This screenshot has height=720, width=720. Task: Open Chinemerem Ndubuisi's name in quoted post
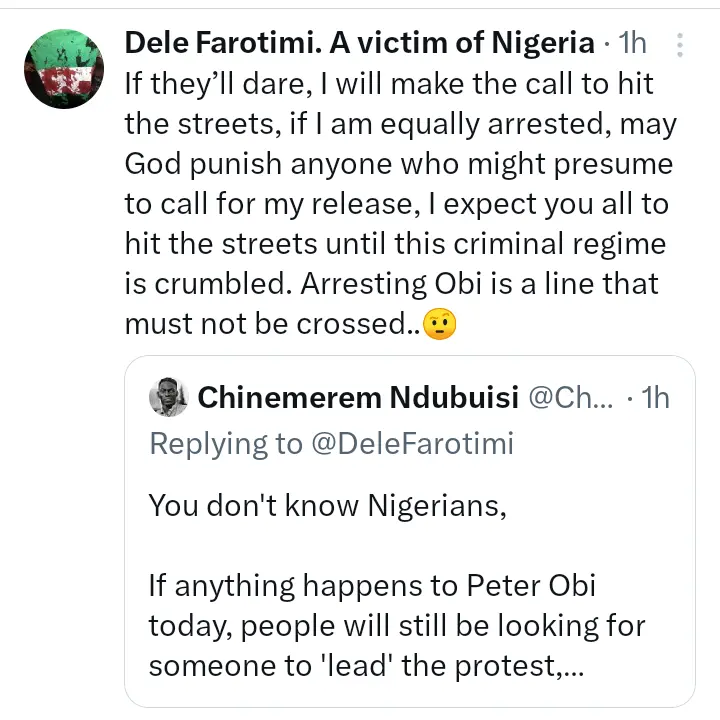[x=358, y=397]
